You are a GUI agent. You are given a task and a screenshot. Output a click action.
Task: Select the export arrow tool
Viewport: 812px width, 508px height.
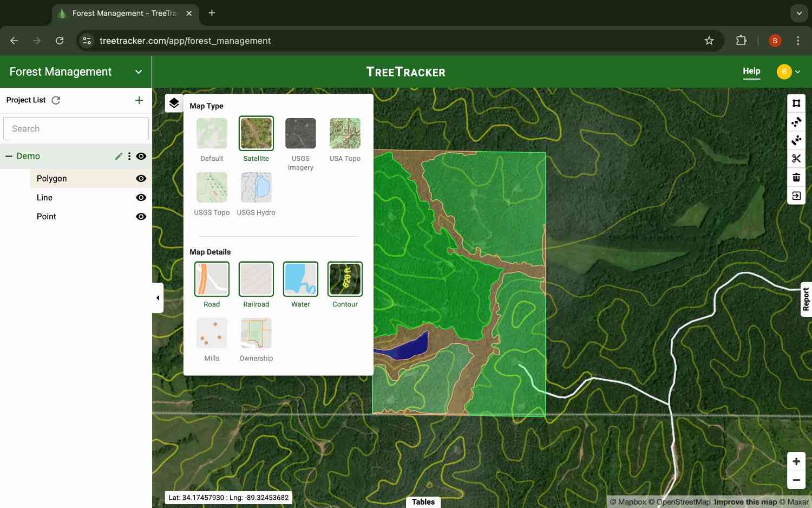pyautogui.click(x=796, y=195)
